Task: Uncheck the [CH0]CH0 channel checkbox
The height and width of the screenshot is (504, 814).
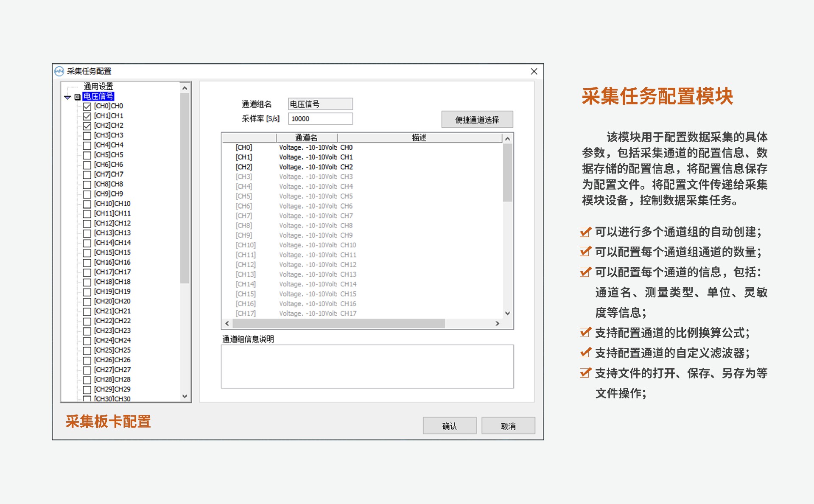Action: coord(87,106)
